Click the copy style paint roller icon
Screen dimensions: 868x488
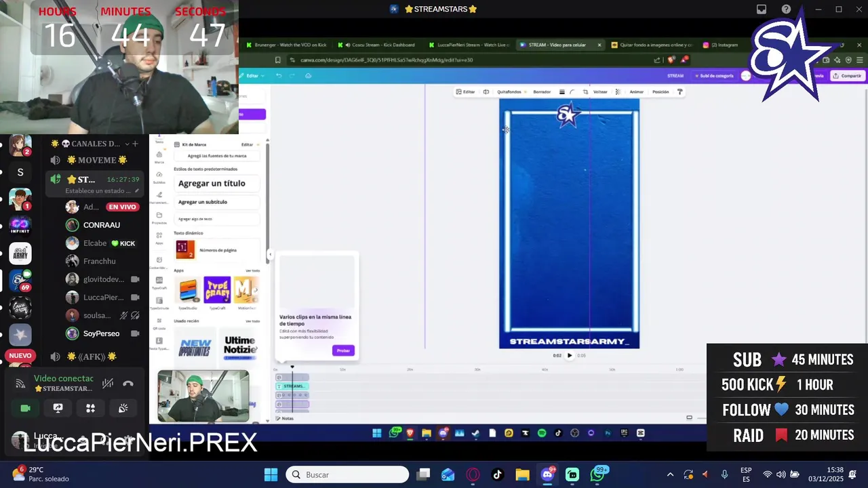point(680,91)
